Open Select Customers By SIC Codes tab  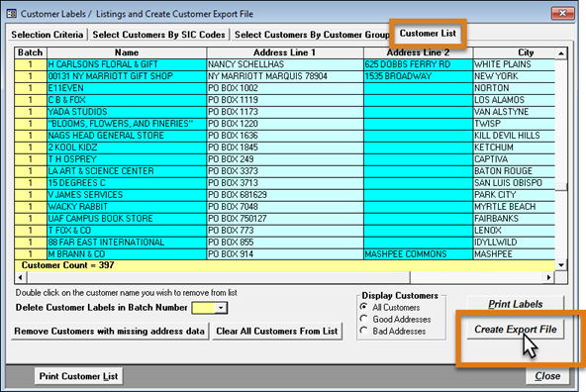click(x=158, y=35)
